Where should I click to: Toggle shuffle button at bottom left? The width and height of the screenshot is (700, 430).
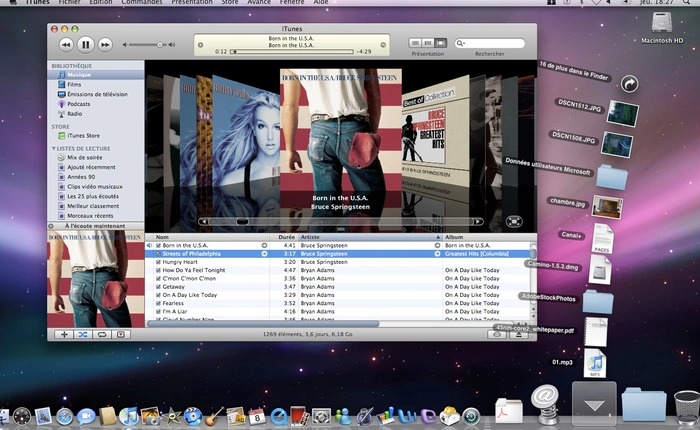[83, 334]
